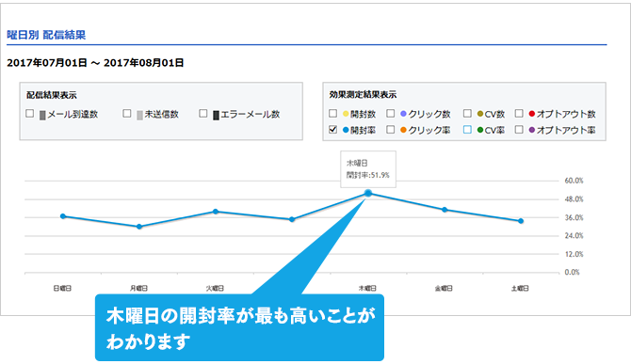Viewport: 631px width, 364px height.
Task: Click the 火曜日 axis label
Action: (x=215, y=288)
